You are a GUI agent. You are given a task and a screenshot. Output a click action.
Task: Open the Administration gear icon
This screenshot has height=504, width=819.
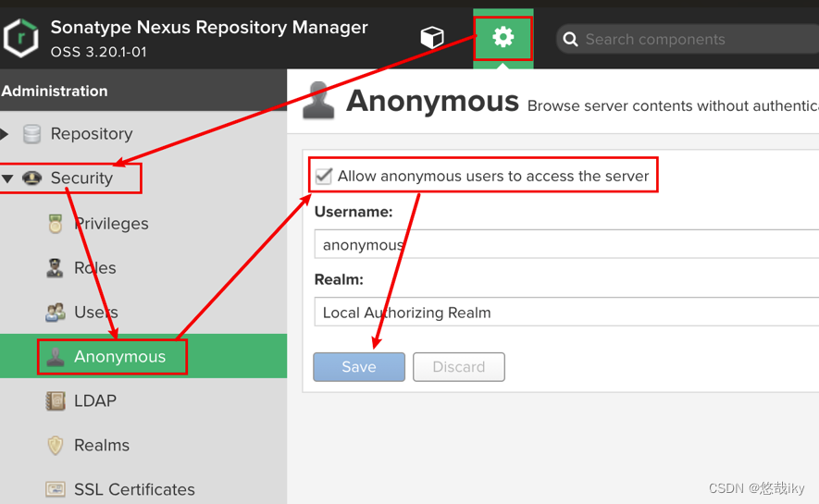tap(503, 38)
